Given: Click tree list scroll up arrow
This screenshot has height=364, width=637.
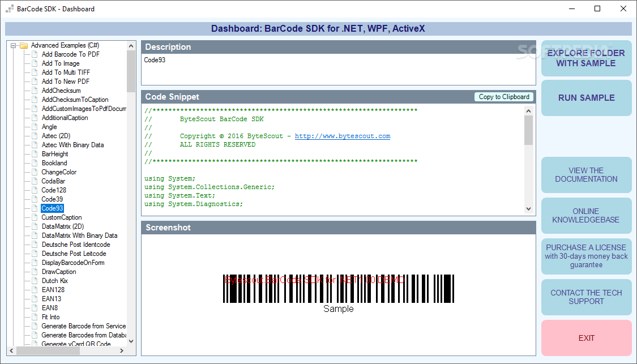Looking at the screenshot, I should 131,46.
